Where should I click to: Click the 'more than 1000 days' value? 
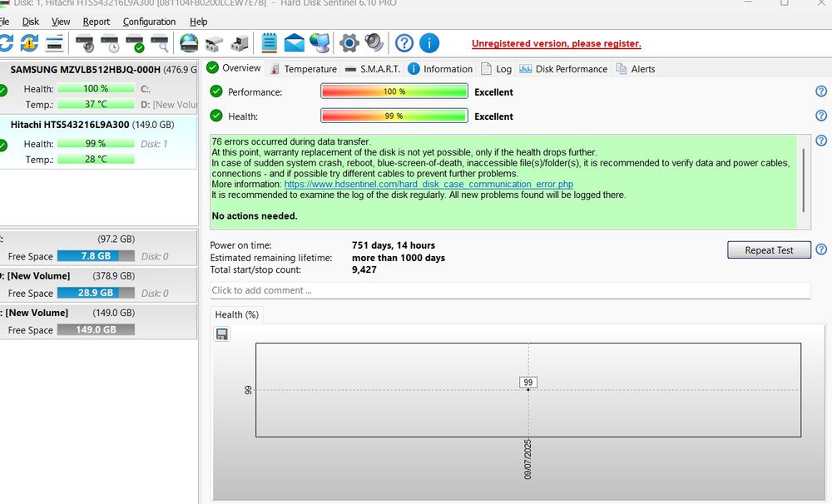pyautogui.click(x=399, y=258)
